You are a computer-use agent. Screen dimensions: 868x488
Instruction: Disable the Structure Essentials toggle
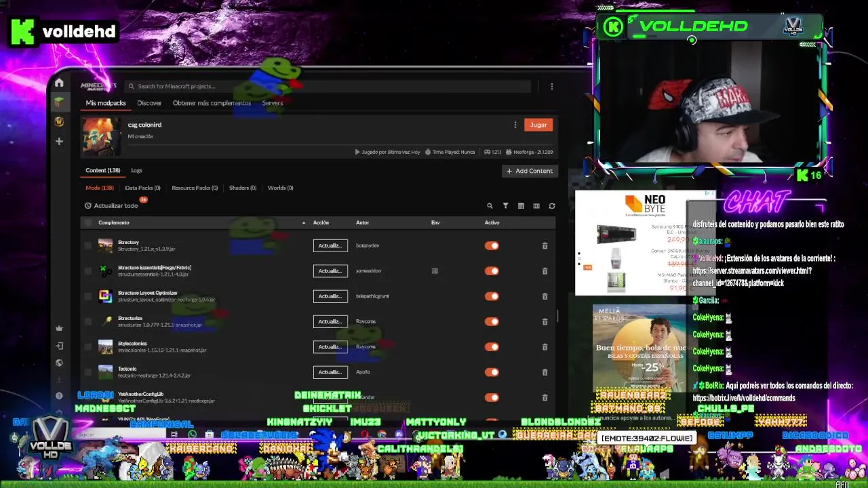492,271
